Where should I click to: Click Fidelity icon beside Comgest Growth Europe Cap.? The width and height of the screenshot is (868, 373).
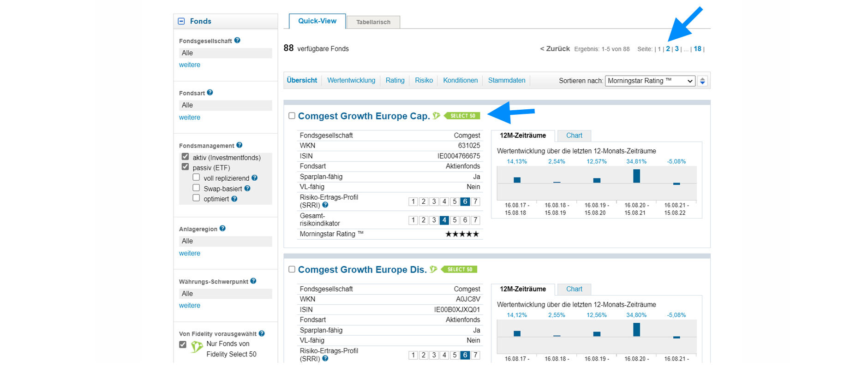point(436,116)
